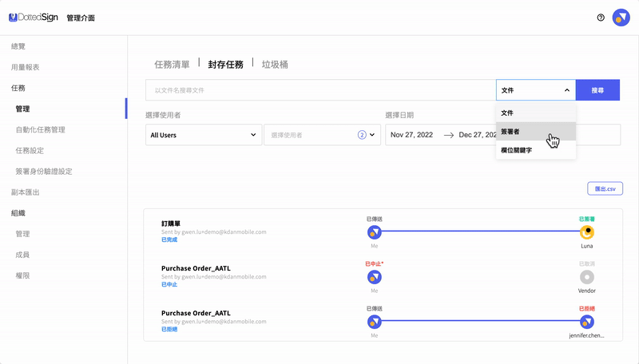
Task: Select 管理 under 任務 in sidebar
Action: pos(22,109)
